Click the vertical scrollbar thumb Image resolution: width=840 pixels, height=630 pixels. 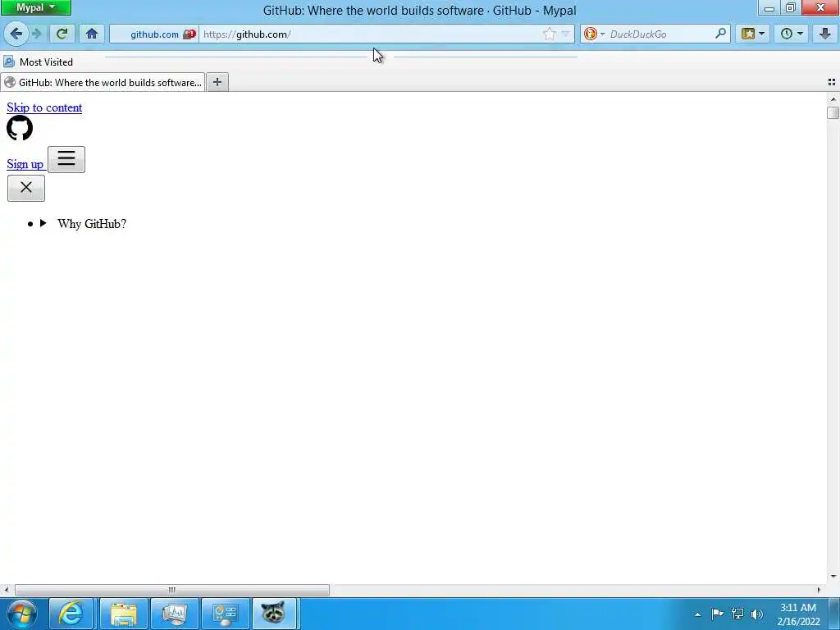833,112
